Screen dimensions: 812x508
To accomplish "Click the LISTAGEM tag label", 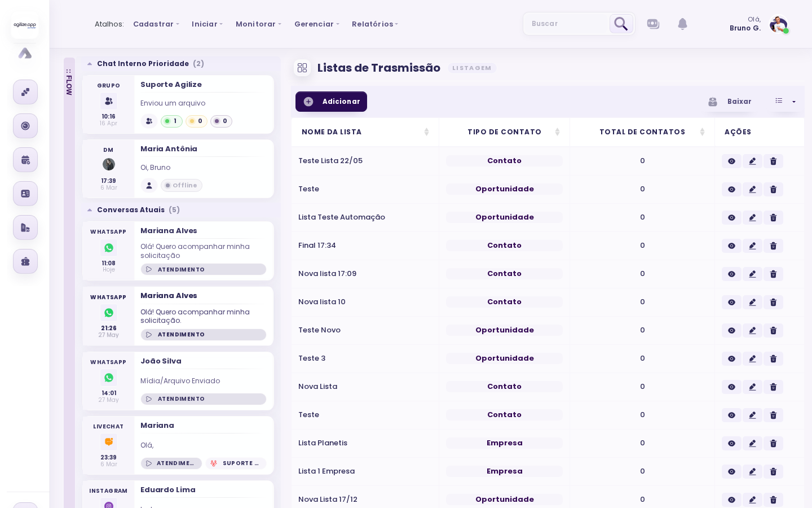I will [472, 68].
